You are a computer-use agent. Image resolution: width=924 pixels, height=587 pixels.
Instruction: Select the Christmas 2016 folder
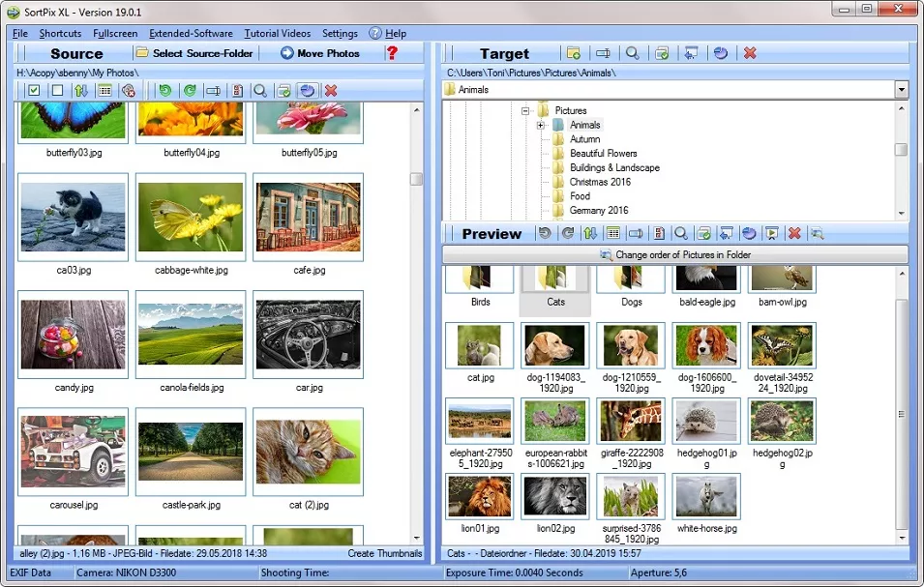click(x=600, y=182)
